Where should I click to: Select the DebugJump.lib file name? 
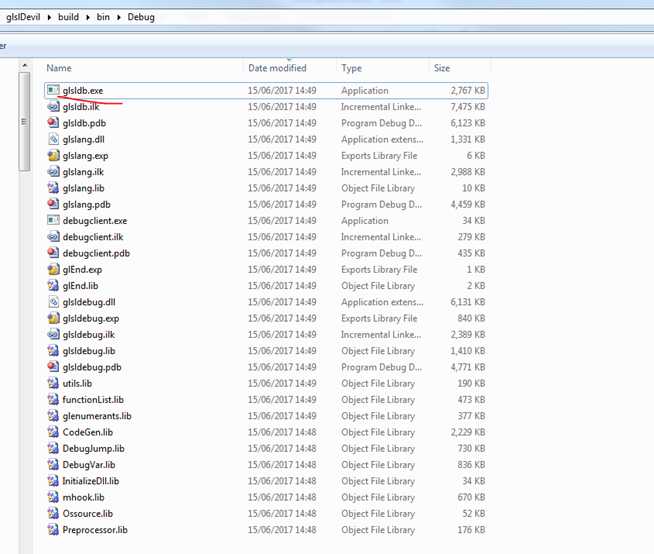point(93,448)
